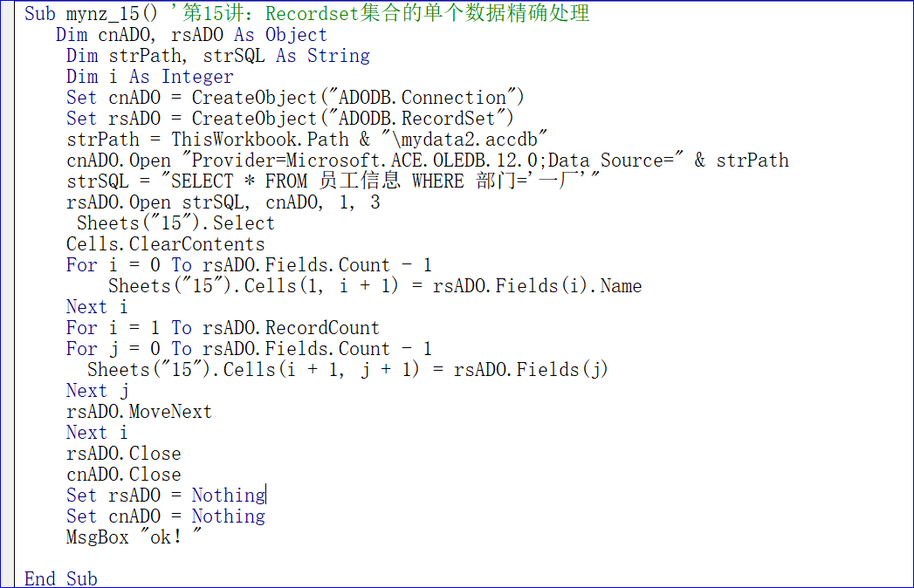Place cursor on Dim cnADO, rsADO line
The width and height of the screenshot is (914, 588).
pyautogui.click(x=191, y=36)
